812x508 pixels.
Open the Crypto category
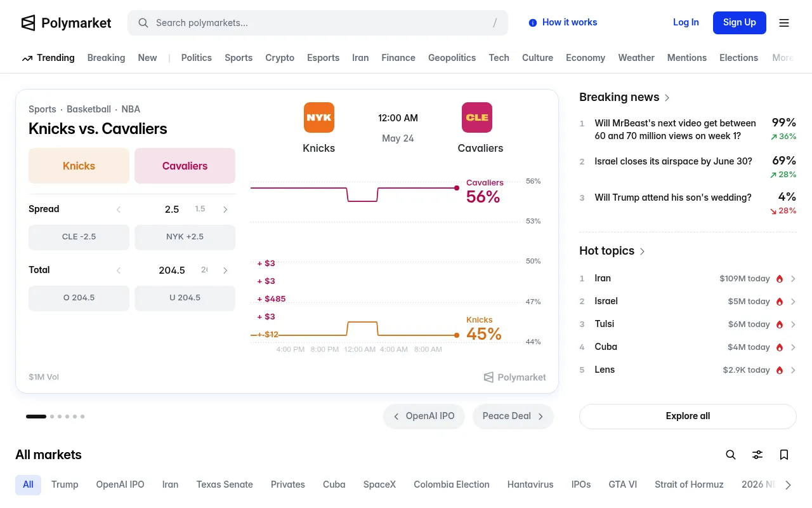click(280, 58)
